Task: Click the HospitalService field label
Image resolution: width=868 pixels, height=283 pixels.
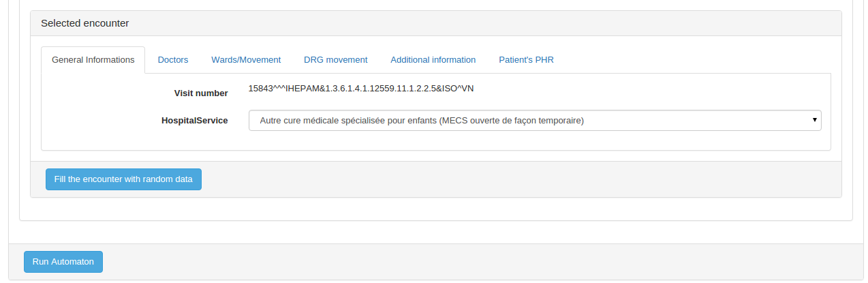Action: click(x=194, y=121)
